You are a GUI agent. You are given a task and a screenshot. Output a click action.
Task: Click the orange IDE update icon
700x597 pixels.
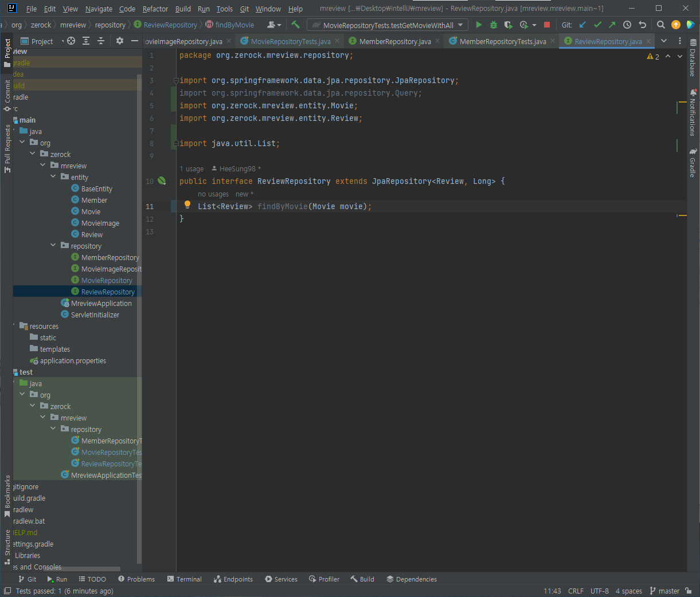[676, 25]
